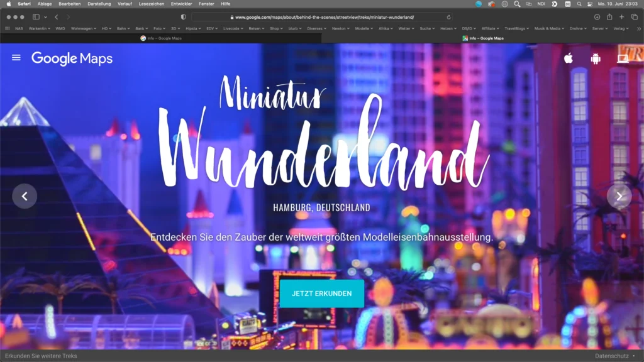Open the Share sheet in Safari

(609, 17)
